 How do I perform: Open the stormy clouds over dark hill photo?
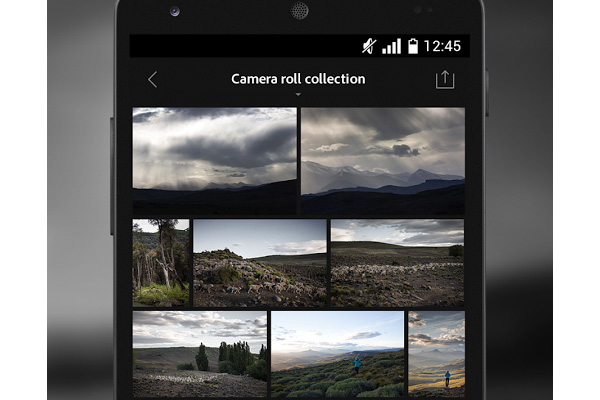click(x=214, y=161)
